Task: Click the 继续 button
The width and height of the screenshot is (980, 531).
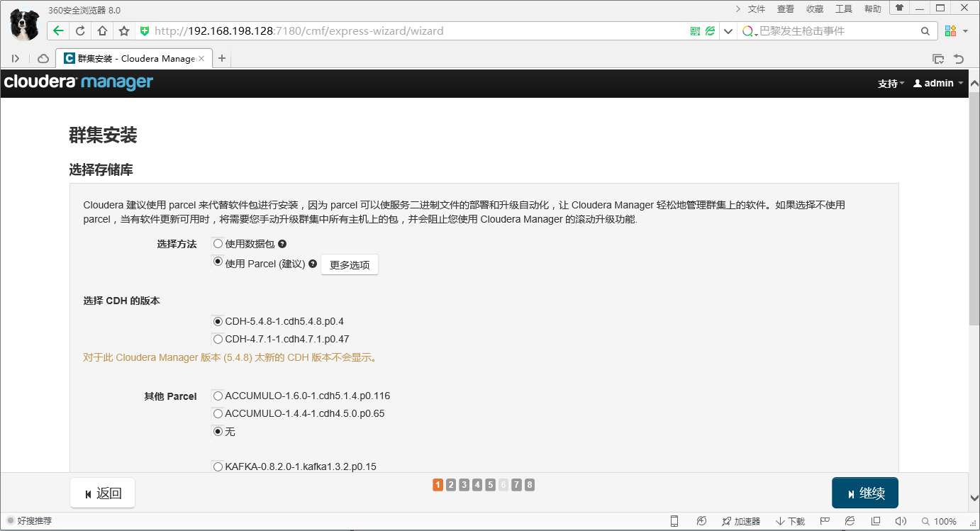Action: [x=865, y=493]
